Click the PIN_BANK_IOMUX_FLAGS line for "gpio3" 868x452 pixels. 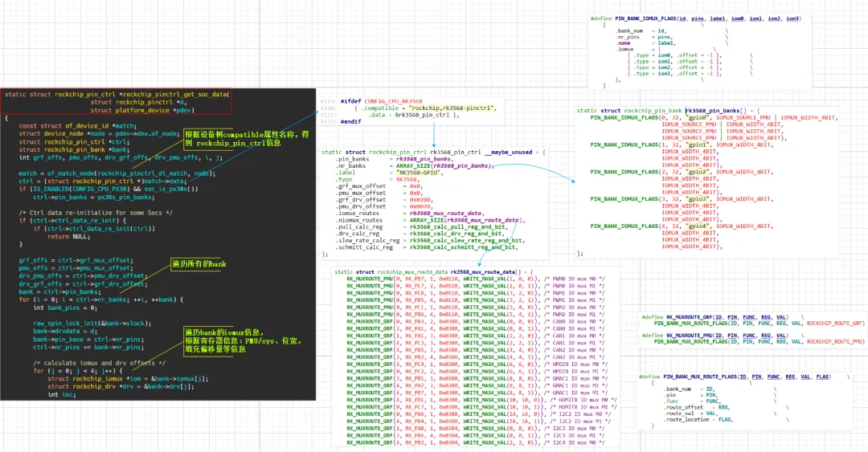coord(681,199)
